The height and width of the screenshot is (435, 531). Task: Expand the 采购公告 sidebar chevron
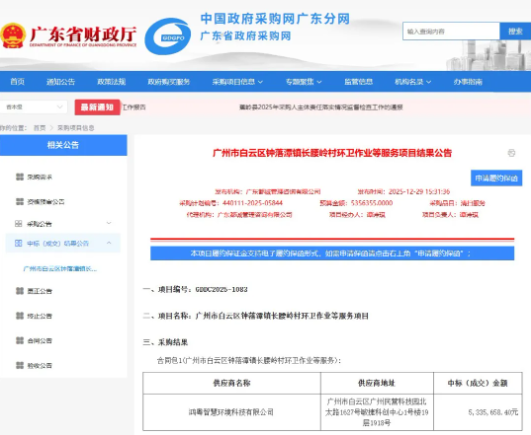(109, 223)
